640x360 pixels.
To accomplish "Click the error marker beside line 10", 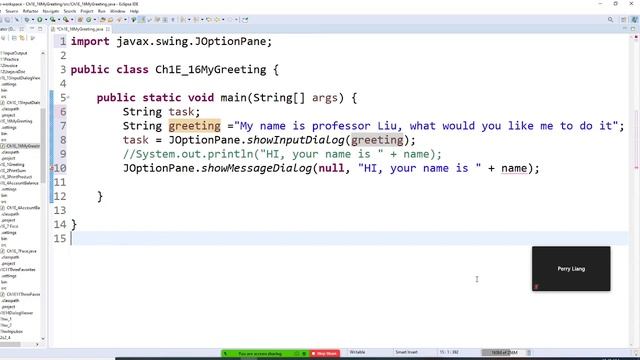I will [52, 168].
